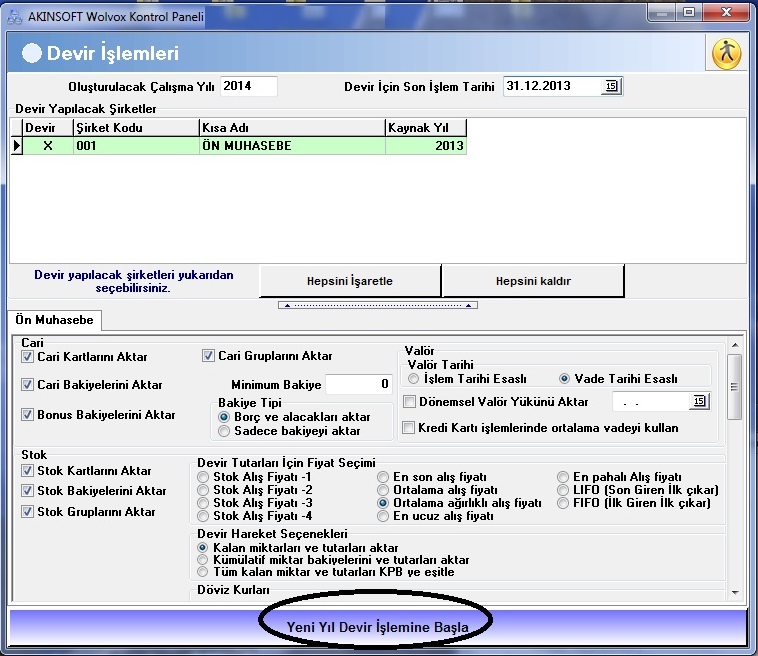Click the row indicator arrow of 001
Image resolution: width=758 pixels, height=656 pixels.
(x=17, y=146)
